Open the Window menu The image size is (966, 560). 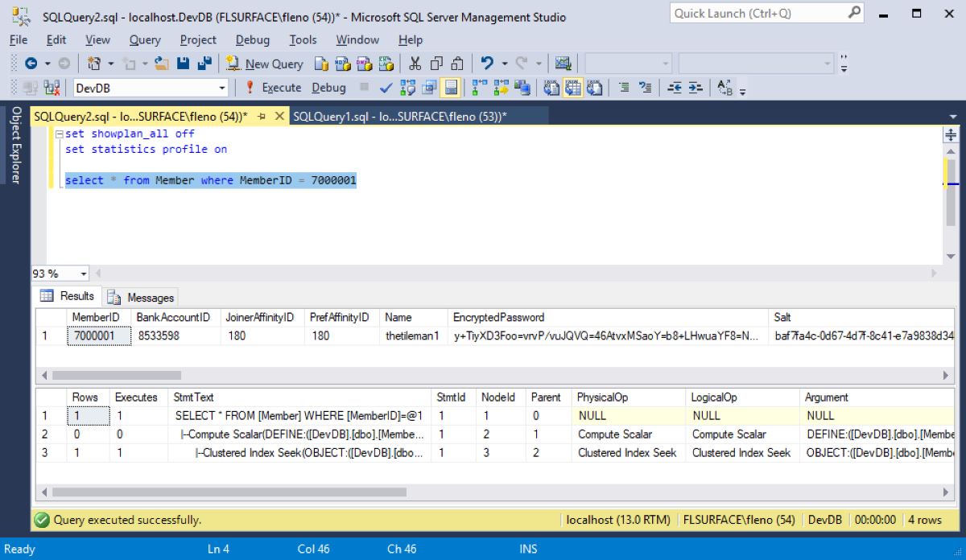tap(357, 39)
